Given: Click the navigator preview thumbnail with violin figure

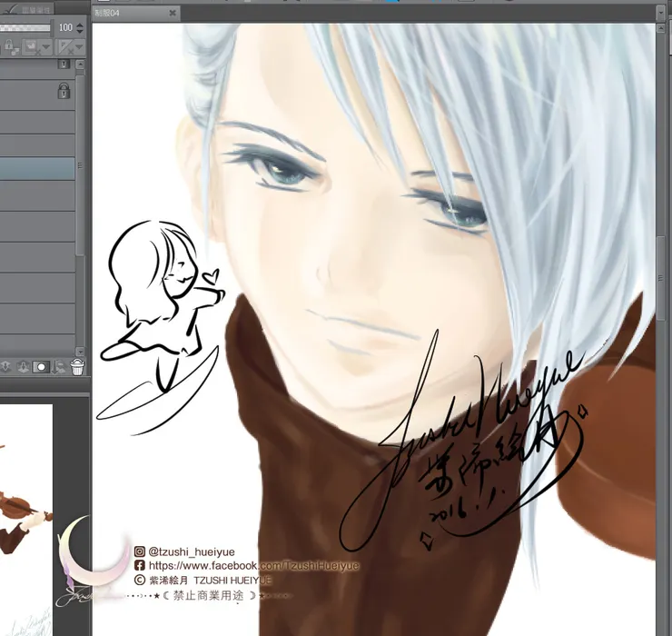Looking at the screenshot, I should [x=26, y=520].
